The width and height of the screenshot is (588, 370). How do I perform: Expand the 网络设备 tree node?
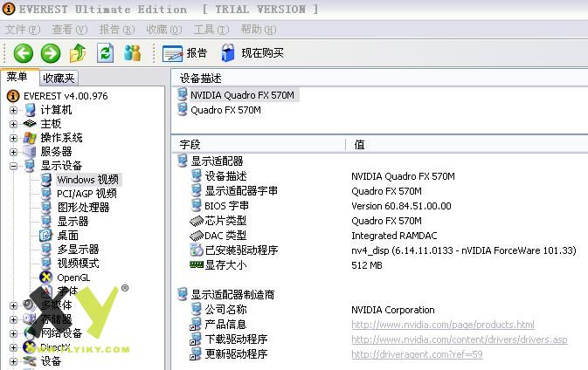point(13,333)
